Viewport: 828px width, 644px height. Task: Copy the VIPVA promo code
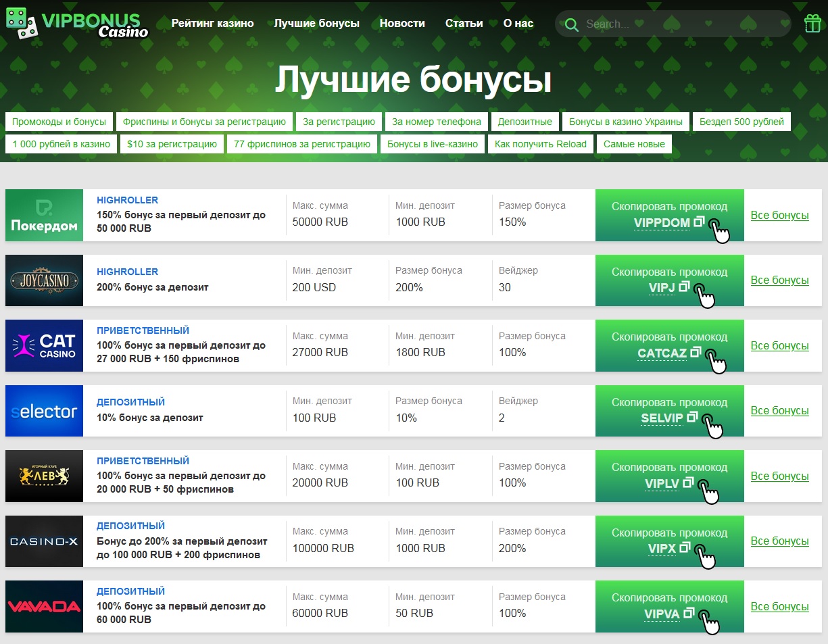[670, 606]
